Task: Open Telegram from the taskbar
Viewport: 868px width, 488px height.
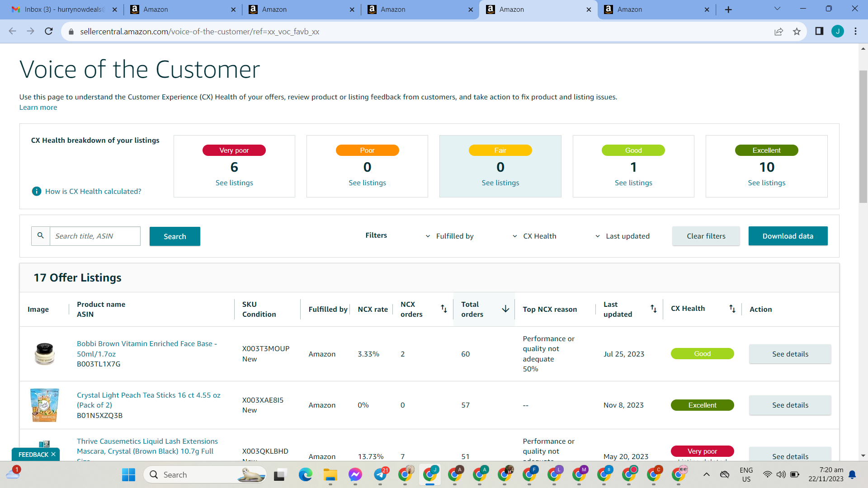Action: tap(380, 474)
